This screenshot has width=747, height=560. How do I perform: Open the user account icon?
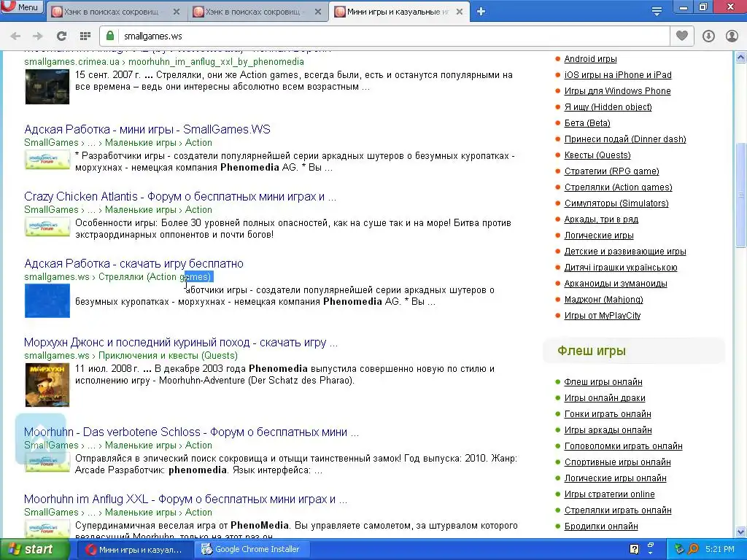click(732, 36)
